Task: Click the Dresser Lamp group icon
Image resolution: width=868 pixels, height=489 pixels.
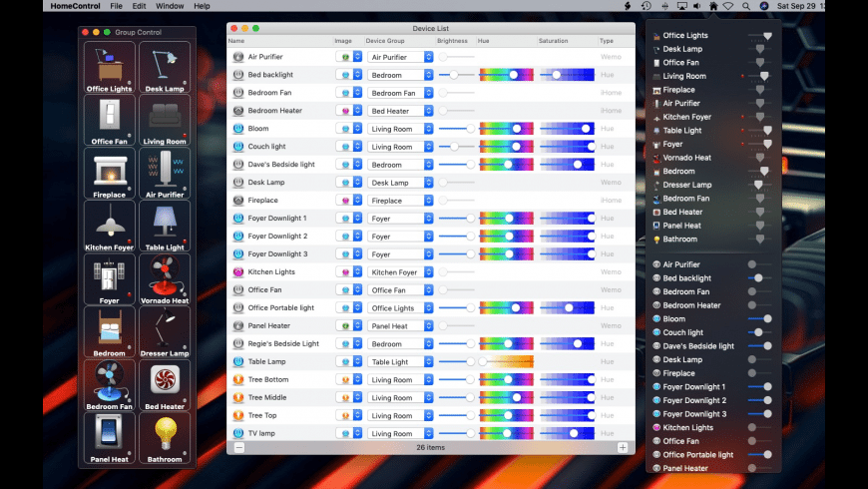Action: [164, 330]
